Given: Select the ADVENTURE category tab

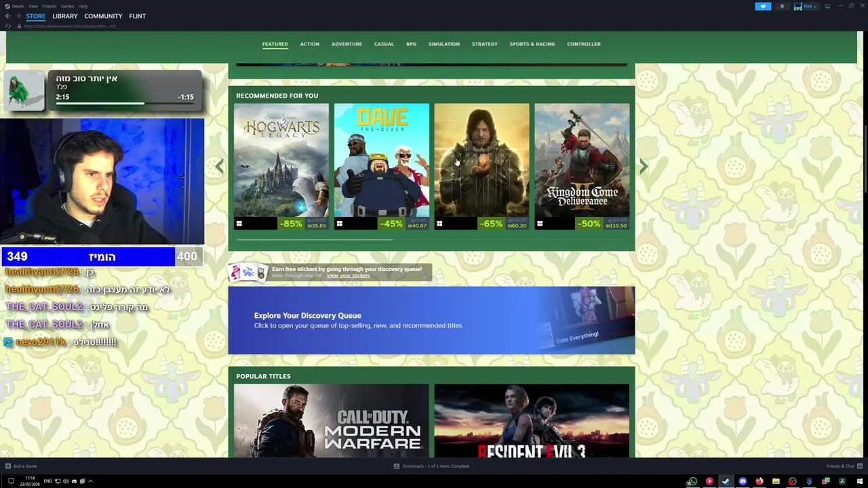Looking at the screenshot, I should (x=347, y=44).
